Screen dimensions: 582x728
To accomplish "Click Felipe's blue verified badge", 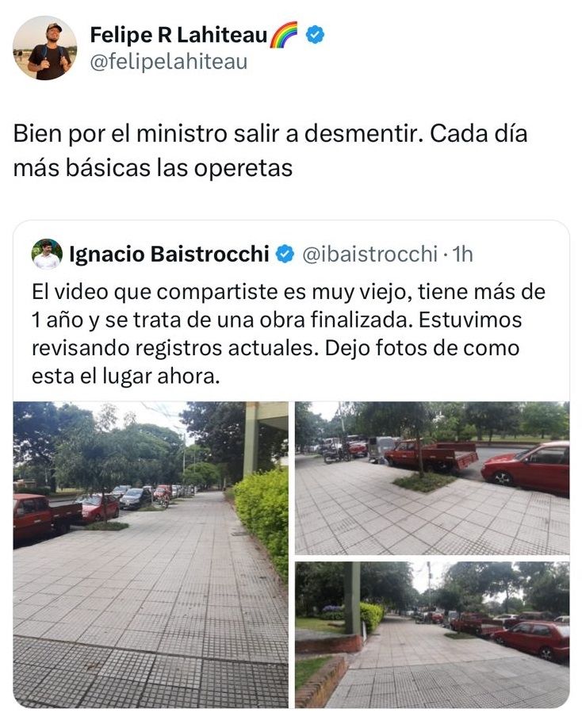I will pyautogui.click(x=315, y=35).
